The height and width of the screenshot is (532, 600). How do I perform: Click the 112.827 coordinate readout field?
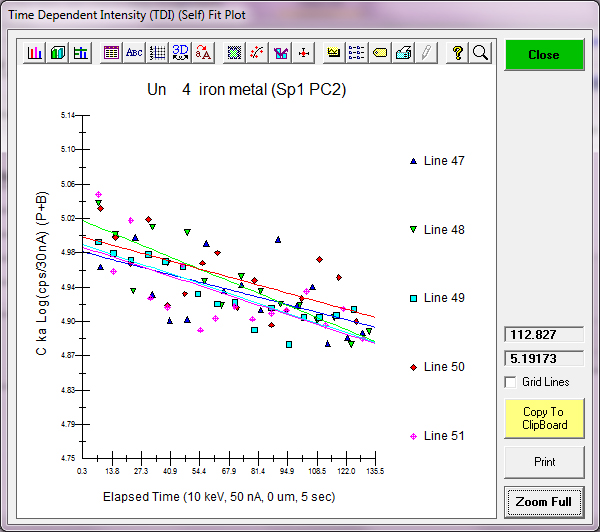pyautogui.click(x=543, y=335)
